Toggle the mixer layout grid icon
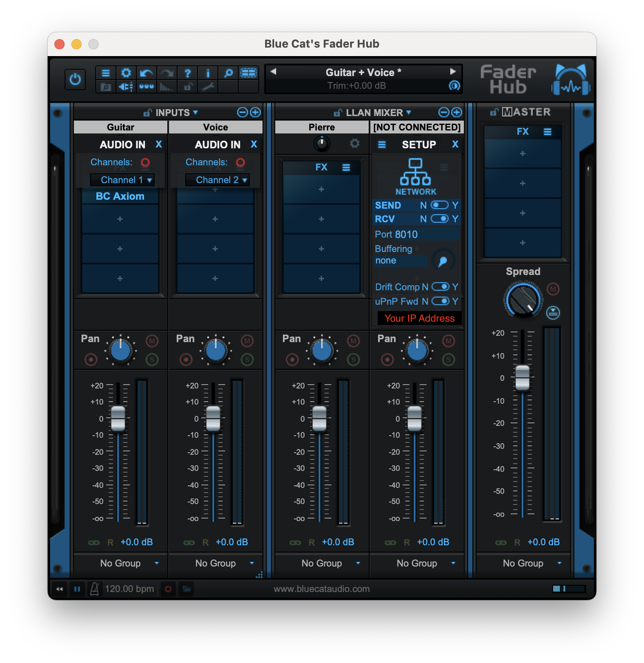 tap(249, 73)
